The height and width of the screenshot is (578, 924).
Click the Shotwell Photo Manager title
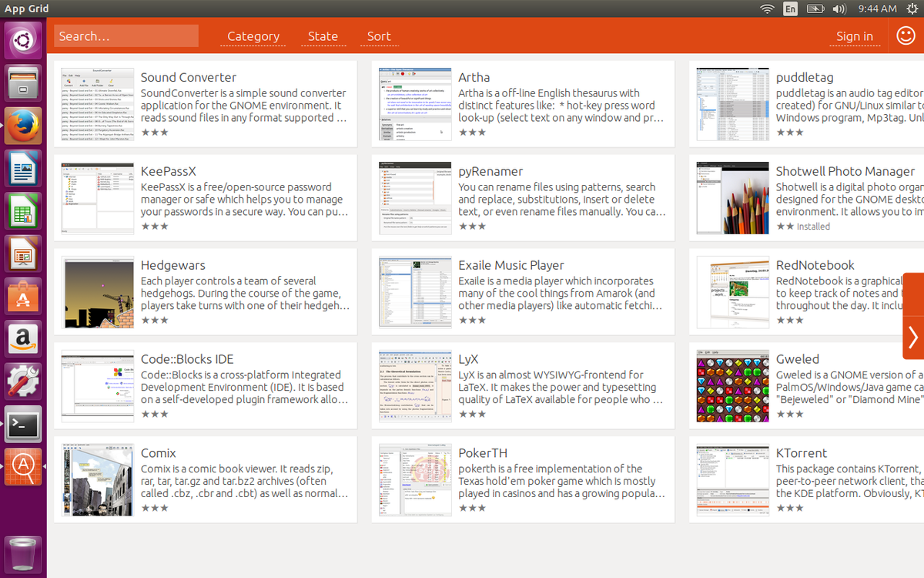click(x=845, y=171)
